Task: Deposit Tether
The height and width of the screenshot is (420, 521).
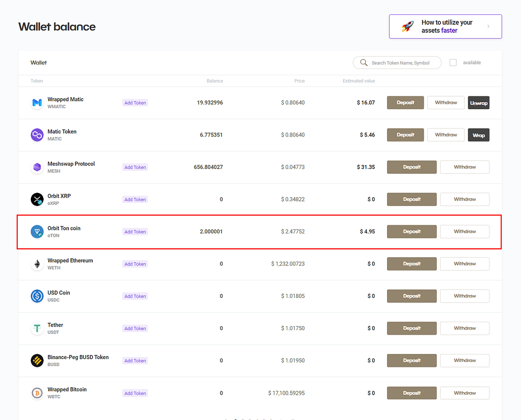Action: (412, 328)
